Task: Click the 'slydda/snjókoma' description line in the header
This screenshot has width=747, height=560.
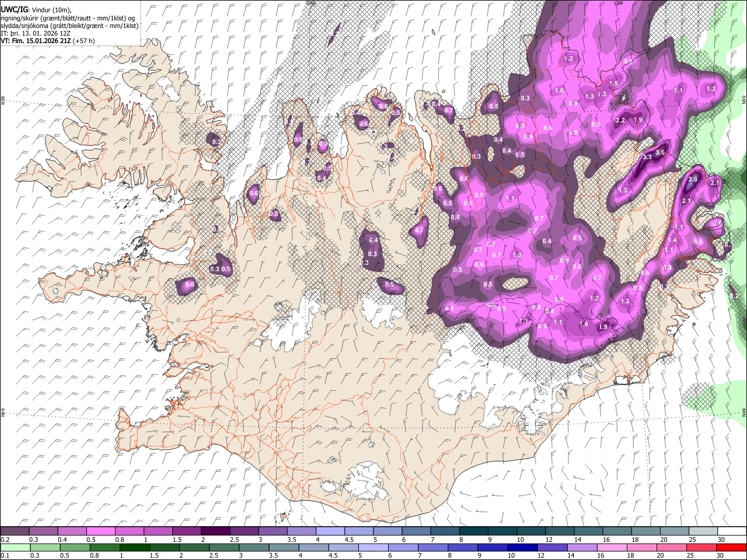Action: point(70,26)
